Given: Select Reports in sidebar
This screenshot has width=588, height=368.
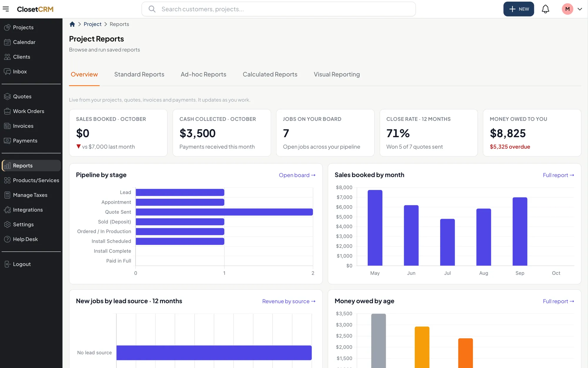Looking at the screenshot, I should tap(31, 166).
